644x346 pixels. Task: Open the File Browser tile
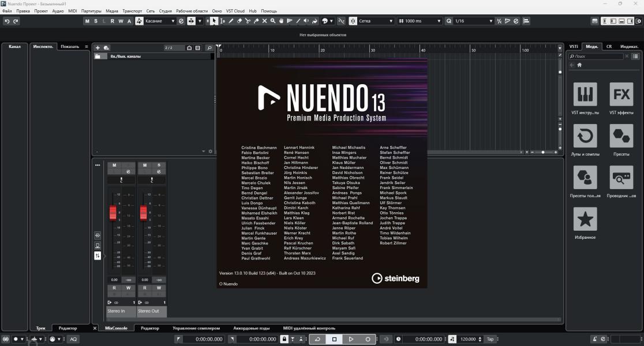(x=621, y=177)
